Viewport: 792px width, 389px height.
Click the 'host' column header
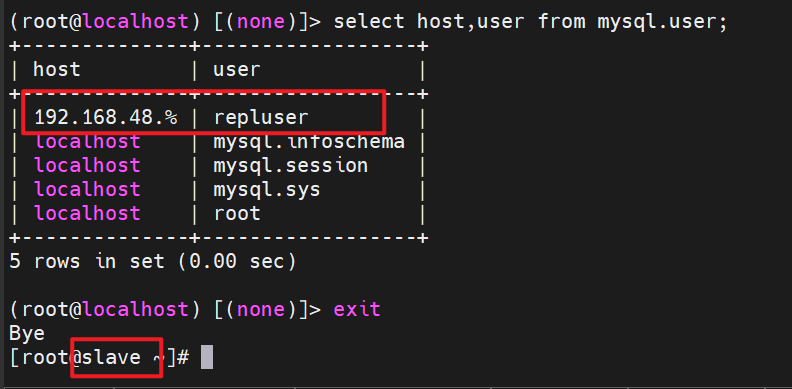pyautogui.click(x=57, y=70)
